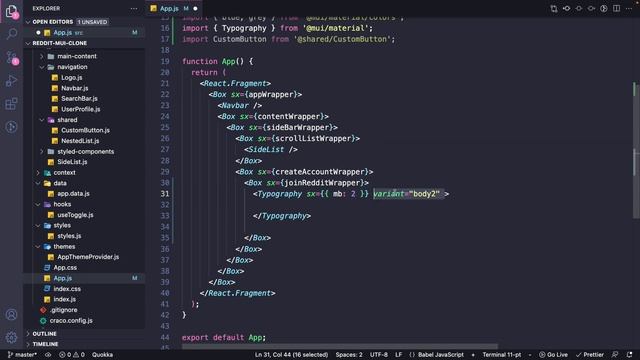Open AppThemeProvider.js file
The width and height of the screenshot is (640, 360).
coord(88,257)
